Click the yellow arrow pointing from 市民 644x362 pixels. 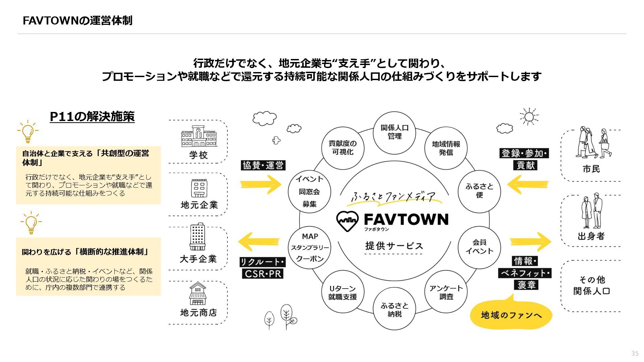tap(528, 184)
